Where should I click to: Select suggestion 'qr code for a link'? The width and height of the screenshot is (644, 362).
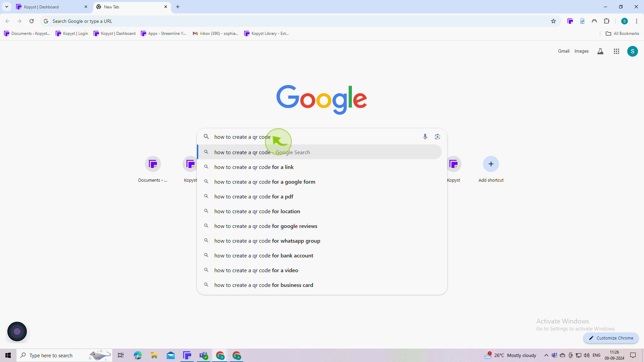[319, 167]
